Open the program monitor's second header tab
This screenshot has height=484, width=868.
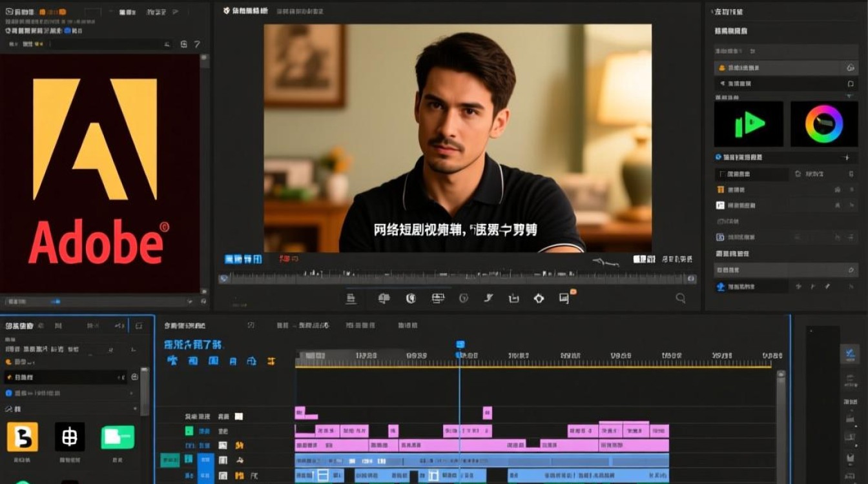(x=300, y=11)
